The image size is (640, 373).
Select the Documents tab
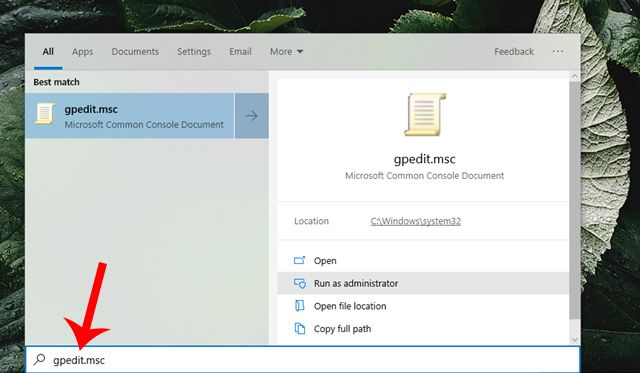pos(135,51)
